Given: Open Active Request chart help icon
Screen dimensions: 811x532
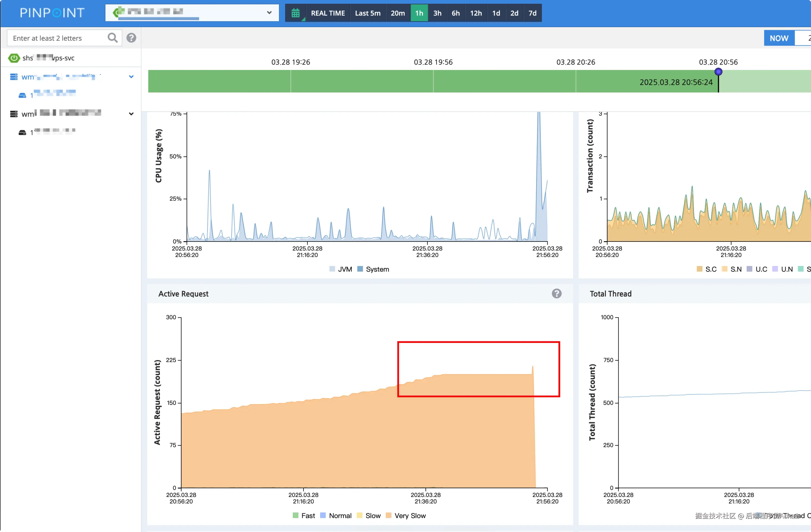Looking at the screenshot, I should [x=556, y=294].
